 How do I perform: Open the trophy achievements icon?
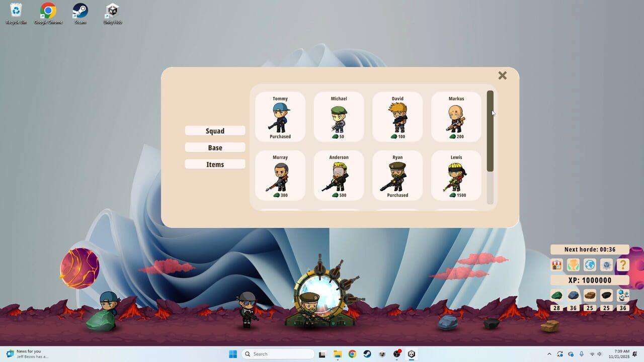573,265
